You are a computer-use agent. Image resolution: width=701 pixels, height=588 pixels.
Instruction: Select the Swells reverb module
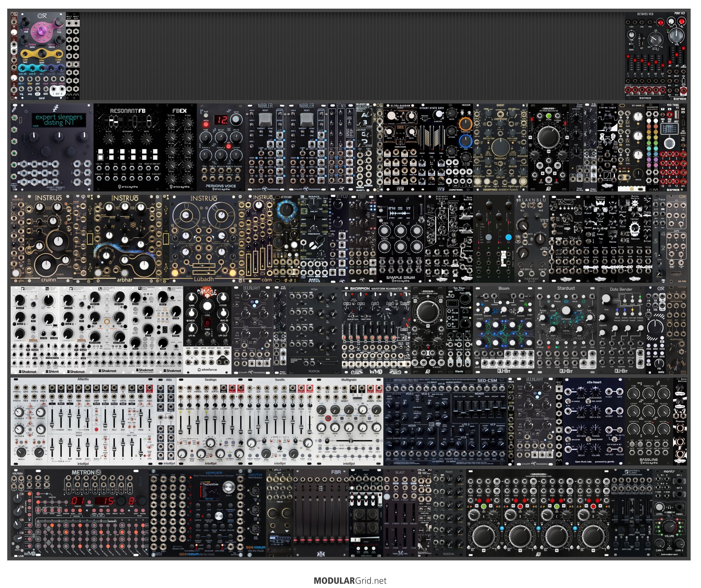279,421
